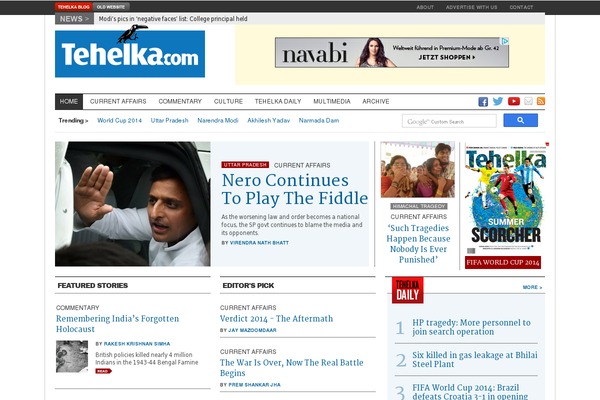600x400 pixels.
Task: Open 'Such Tragedies Happen Because Nobody Is Ever Punished'
Action: click(418, 244)
